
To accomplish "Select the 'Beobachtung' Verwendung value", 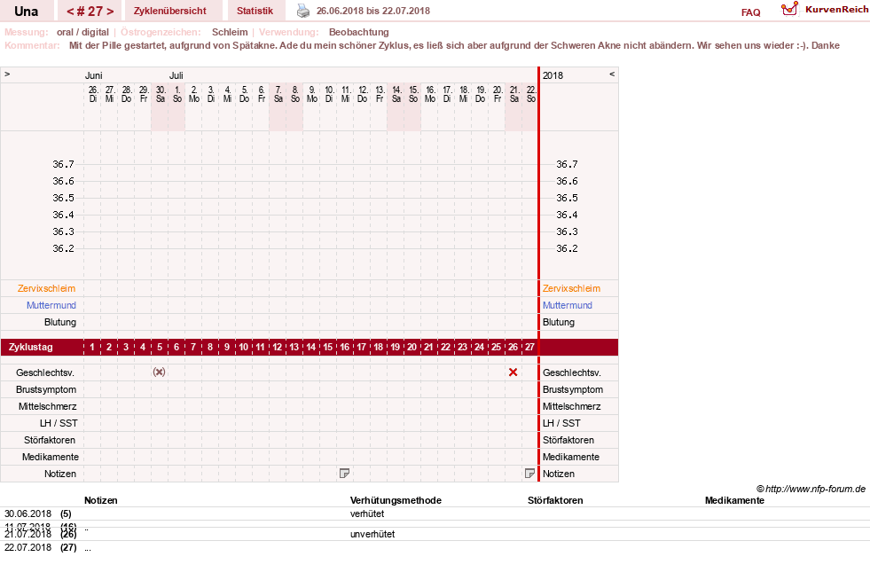I will pyautogui.click(x=359, y=32).
